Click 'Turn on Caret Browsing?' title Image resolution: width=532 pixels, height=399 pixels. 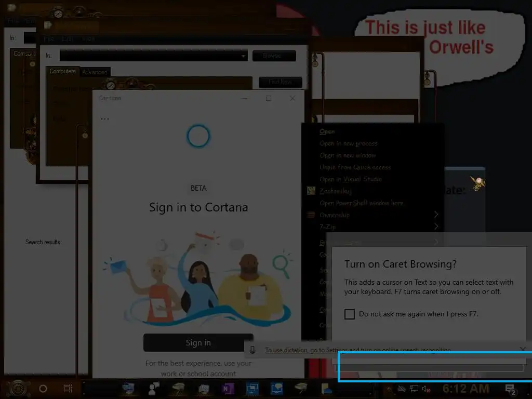[401, 264]
